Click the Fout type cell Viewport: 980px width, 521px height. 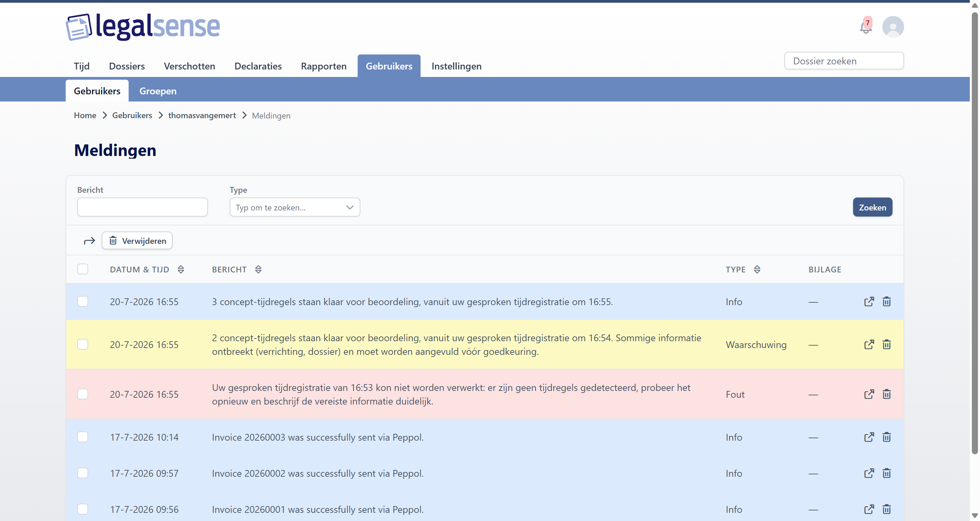[735, 394]
